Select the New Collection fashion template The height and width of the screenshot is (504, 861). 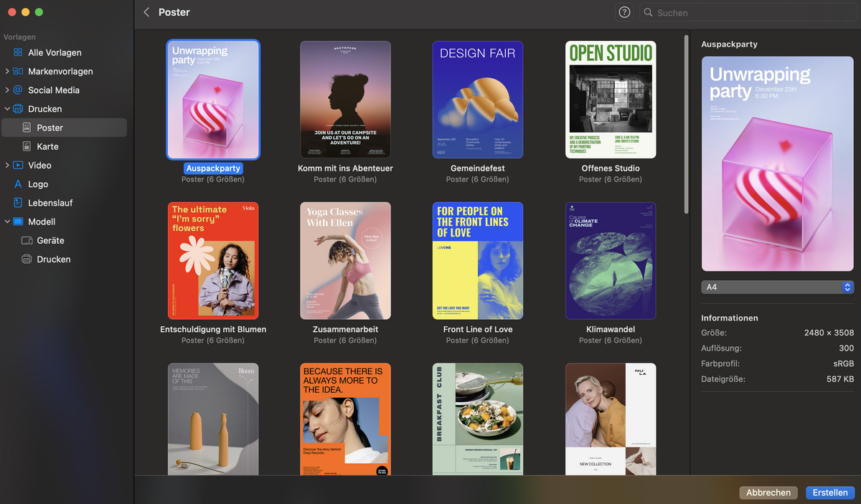(x=611, y=419)
